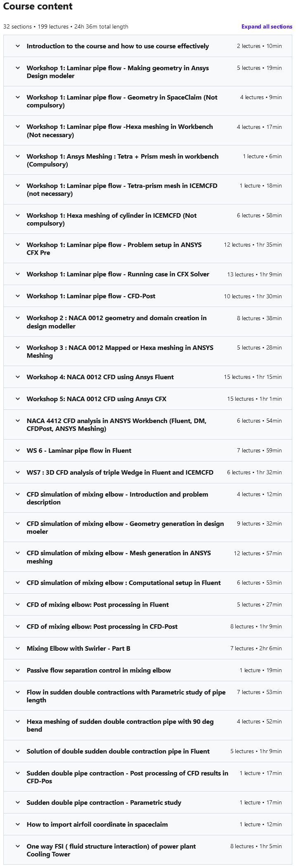Expand Mixing Elbow with Swirler - Part B

pos(18,648)
